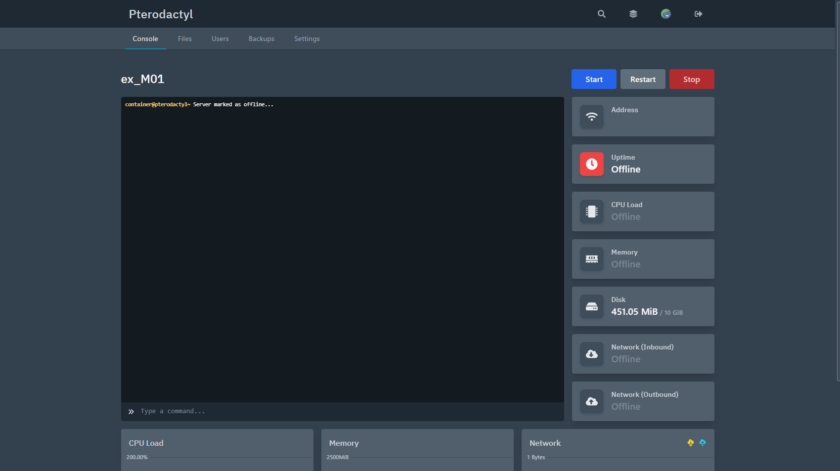The image size is (840, 471).
Task: Click the Address wifi icon
Action: tap(592, 116)
